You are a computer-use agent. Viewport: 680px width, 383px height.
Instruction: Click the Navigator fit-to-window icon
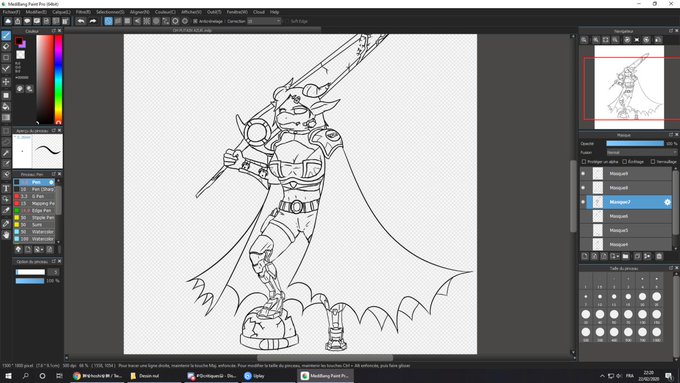tap(606, 39)
